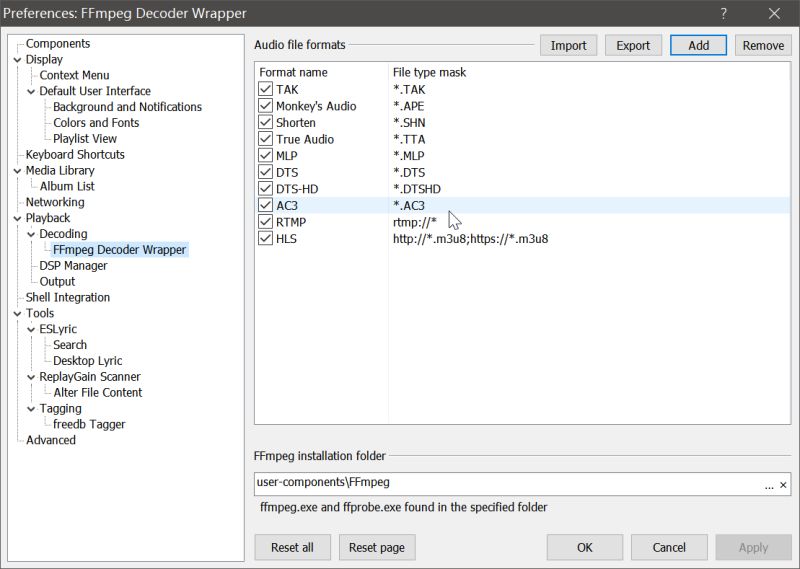The height and width of the screenshot is (569, 800).
Task: Click the Export button
Action: [633, 45]
